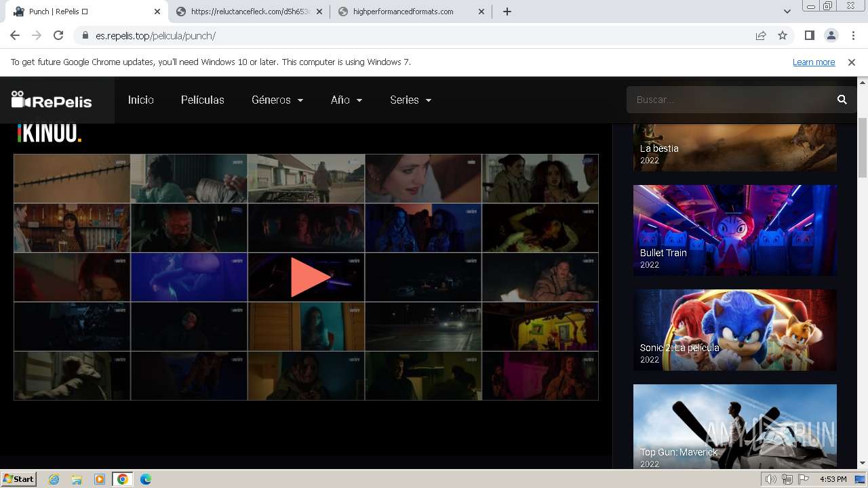Open the Windows Start menu

click(19, 479)
